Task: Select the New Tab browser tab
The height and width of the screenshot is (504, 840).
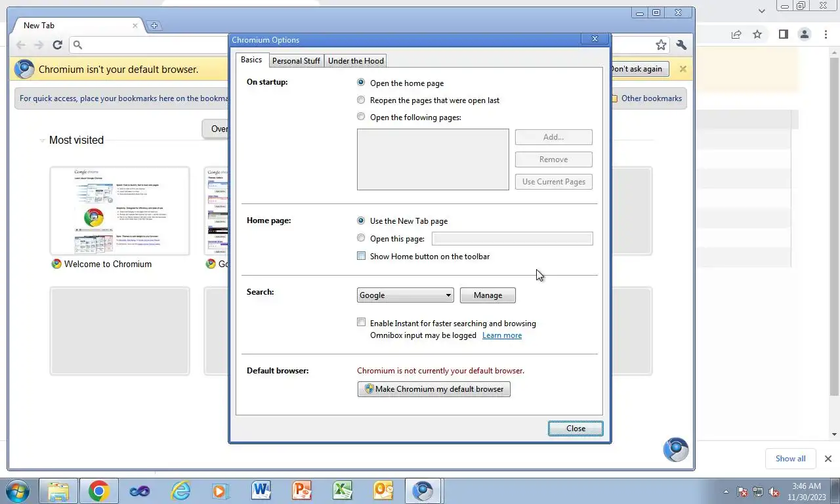Action: tap(77, 26)
